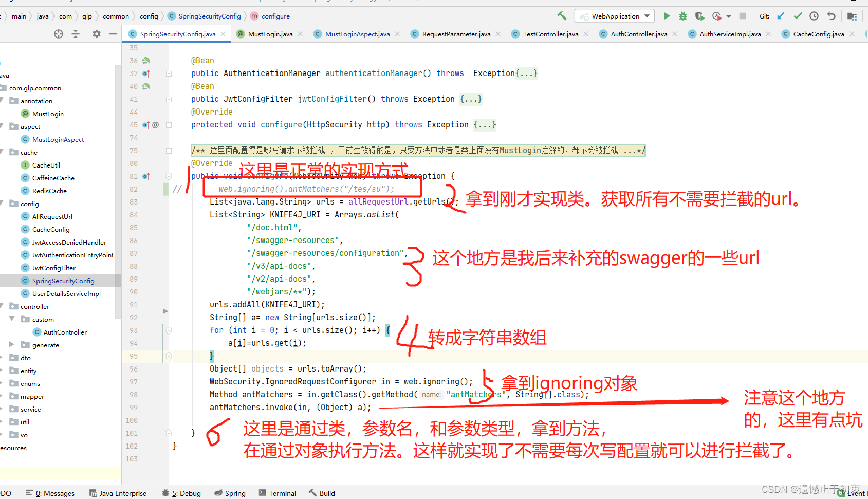
Task: Expand the folded comment on line 75
Action: (169, 151)
